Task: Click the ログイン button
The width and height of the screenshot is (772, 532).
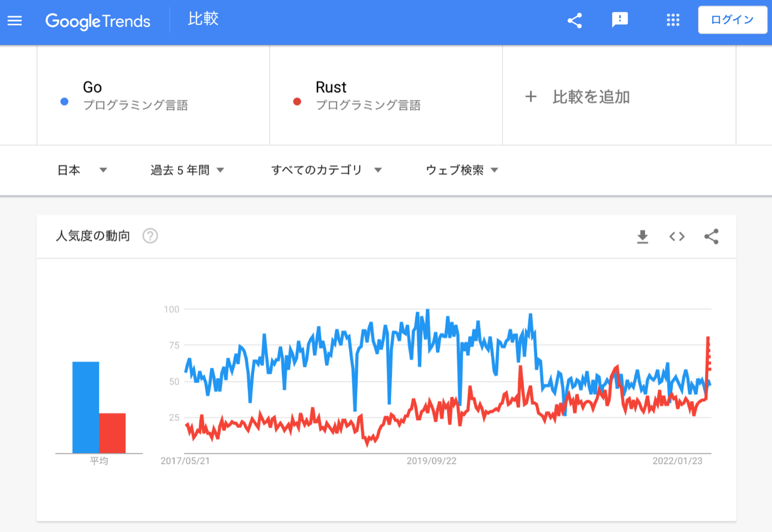Action: click(732, 20)
